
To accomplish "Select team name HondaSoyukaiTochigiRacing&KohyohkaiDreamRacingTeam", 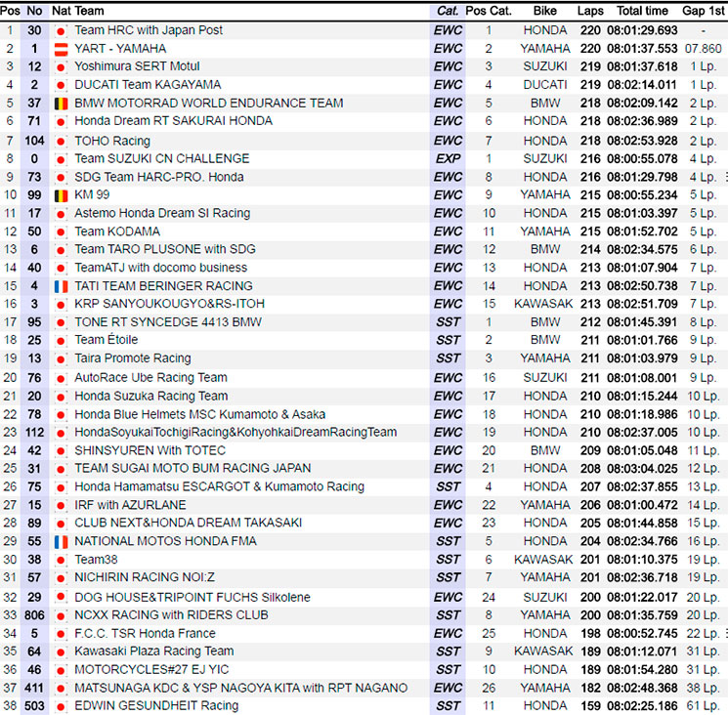I will click(x=236, y=433).
